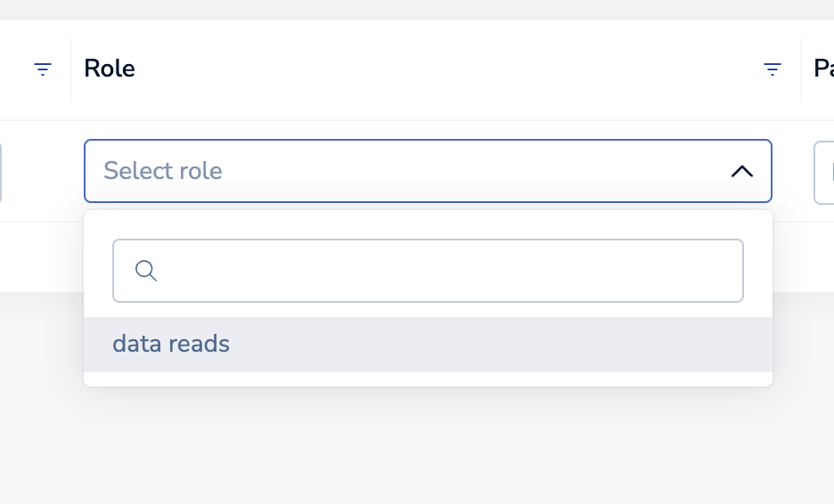Sort by the Role column header
The width and height of the screenshot is (834, 504).
110,69
